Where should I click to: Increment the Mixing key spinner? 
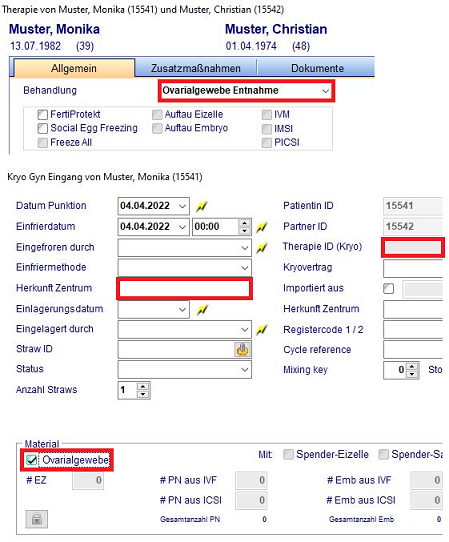412,366
